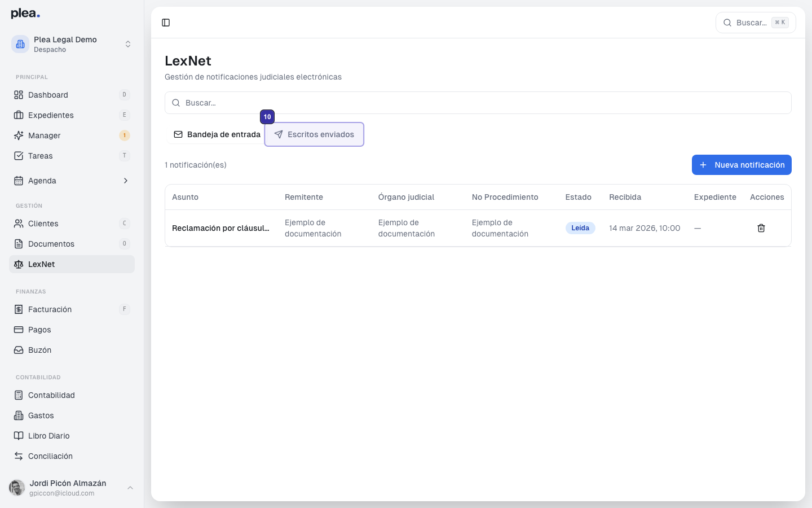The height and width of the screenshot is (508, 812).
Task: Focus the LexNet Buscar search field
Action: 478,103
